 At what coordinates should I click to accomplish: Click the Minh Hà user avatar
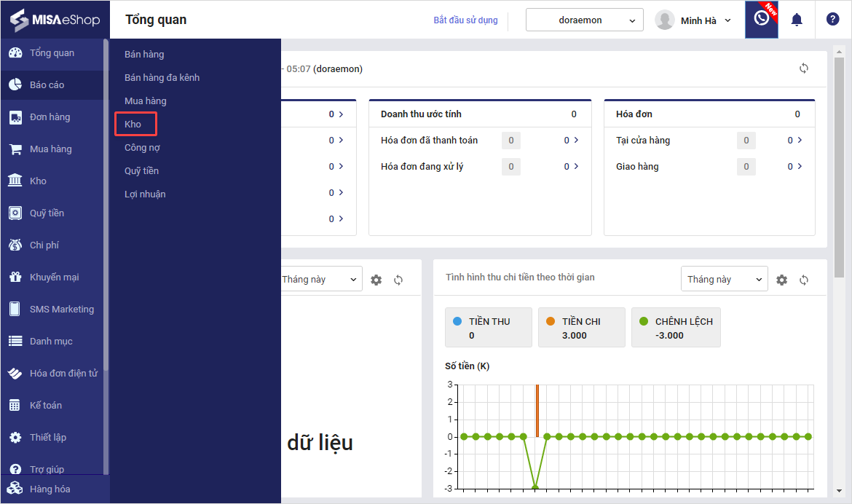click(665, 20)
